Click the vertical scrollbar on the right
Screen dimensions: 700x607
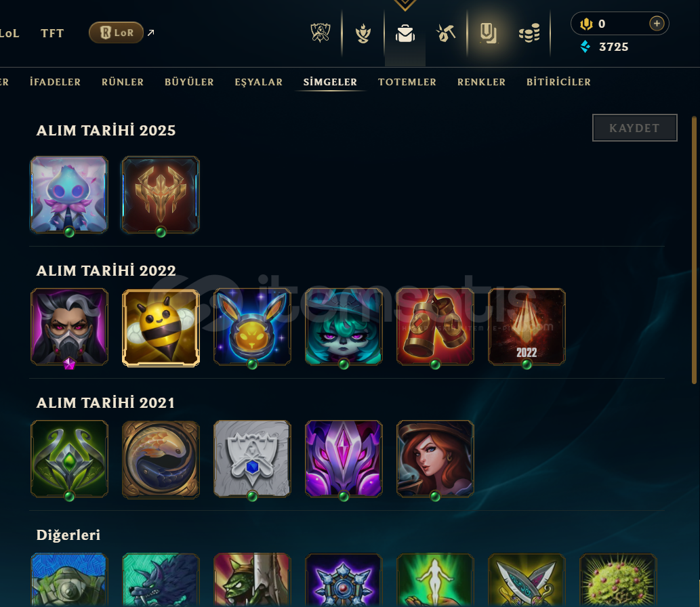[694, 250]
